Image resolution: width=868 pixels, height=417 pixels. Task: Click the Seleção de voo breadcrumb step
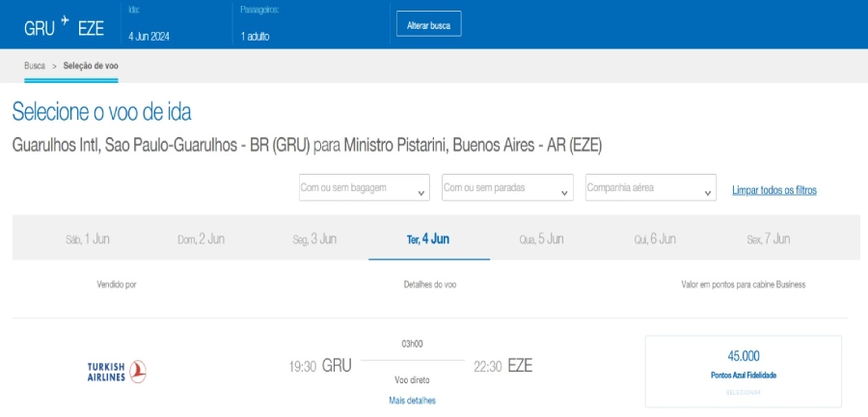point(91,66)
